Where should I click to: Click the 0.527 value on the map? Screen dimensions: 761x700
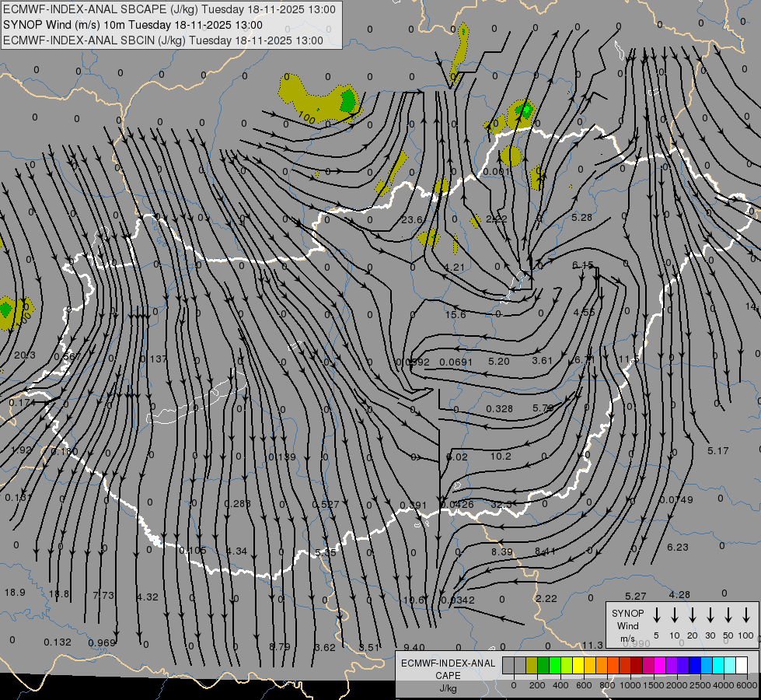click(x=326, y=504)
